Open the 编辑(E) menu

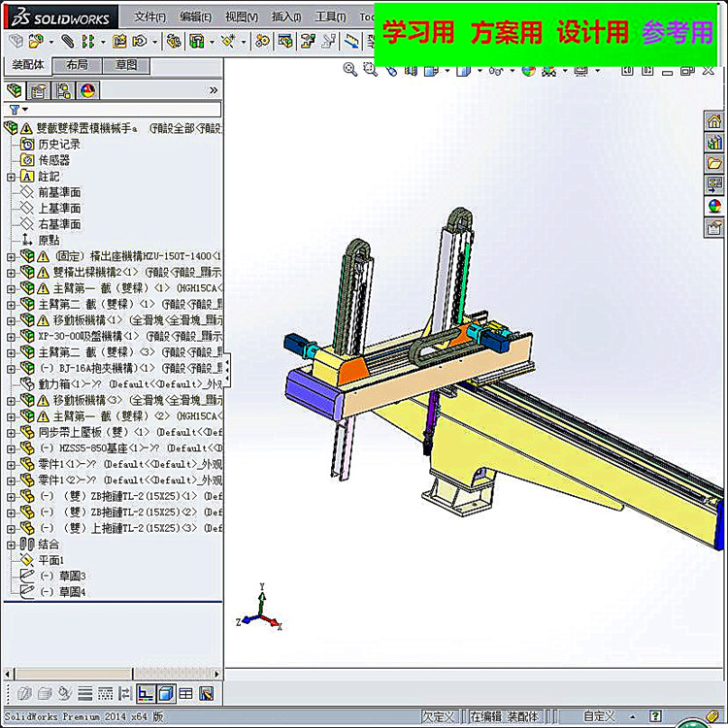tap(195, 17)
